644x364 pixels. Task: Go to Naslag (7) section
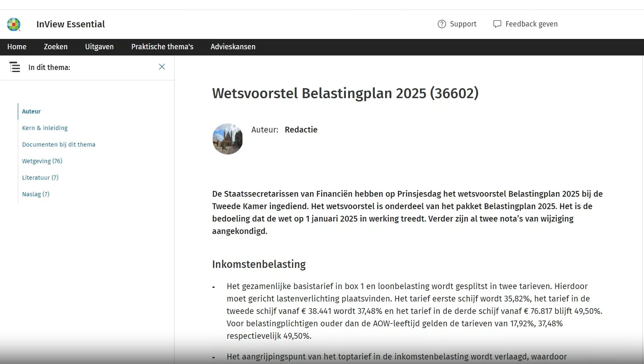coord(36,194)
